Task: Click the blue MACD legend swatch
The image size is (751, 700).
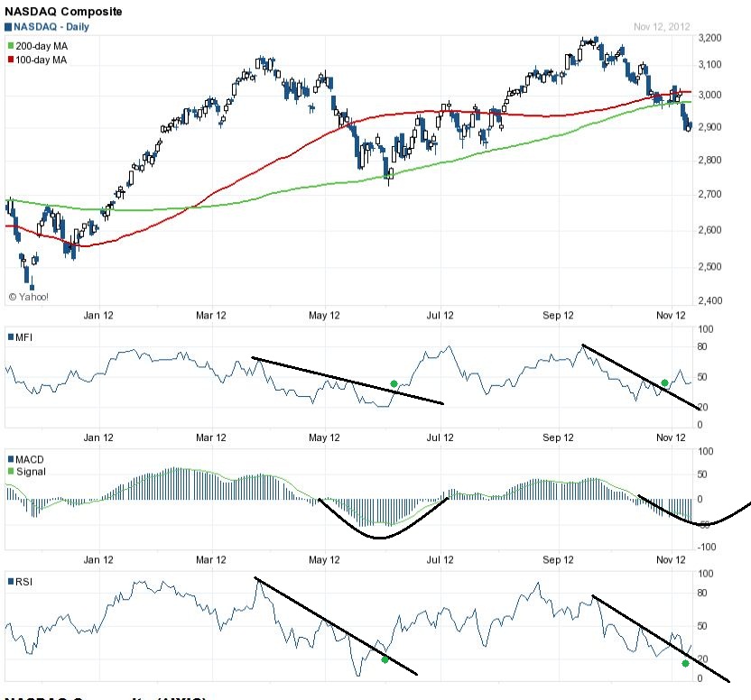Action: (x=10, y=459)
